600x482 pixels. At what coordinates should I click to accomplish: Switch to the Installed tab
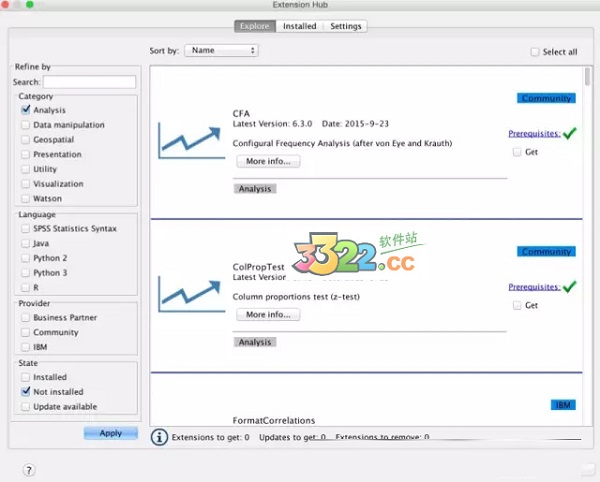pos(299,26)
